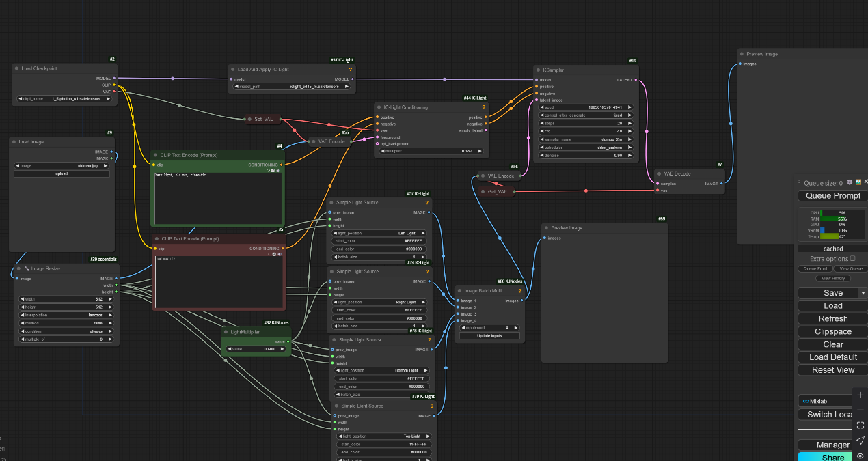Image resolution: width=868 pixels, height=461 pixels.
Task: Click the zoom in plus icon
Action: [860, 395]
